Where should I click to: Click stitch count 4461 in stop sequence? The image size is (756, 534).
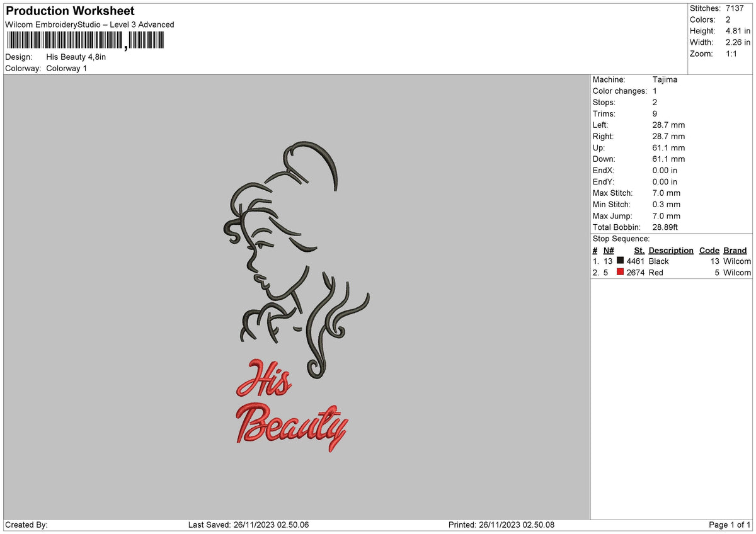[x=636, y=261]
